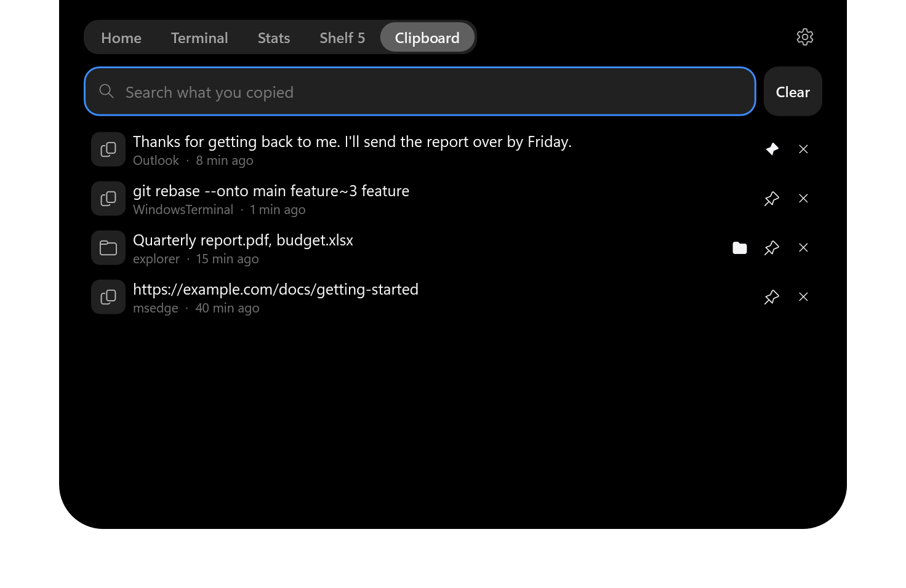
Task: Click the copy icon beside the example.com URL
Action: click(108, 297)
